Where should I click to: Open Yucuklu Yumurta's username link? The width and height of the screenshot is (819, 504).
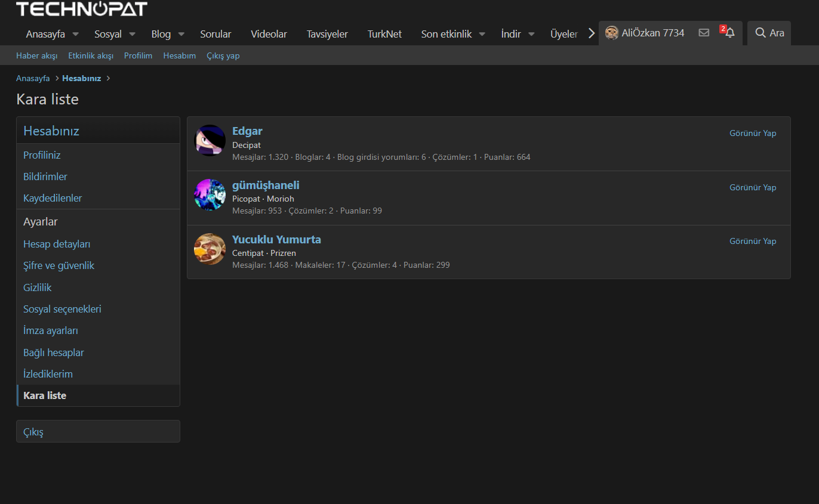coord(276,239)
